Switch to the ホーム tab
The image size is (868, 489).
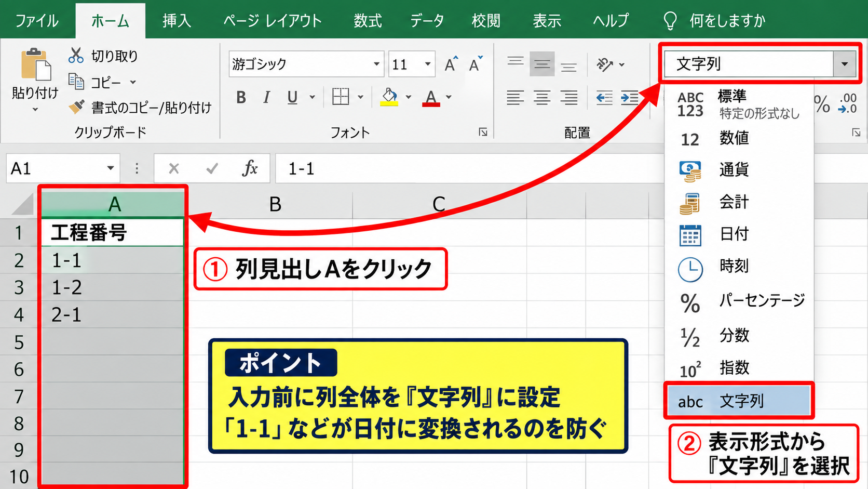tap(110, 21)
